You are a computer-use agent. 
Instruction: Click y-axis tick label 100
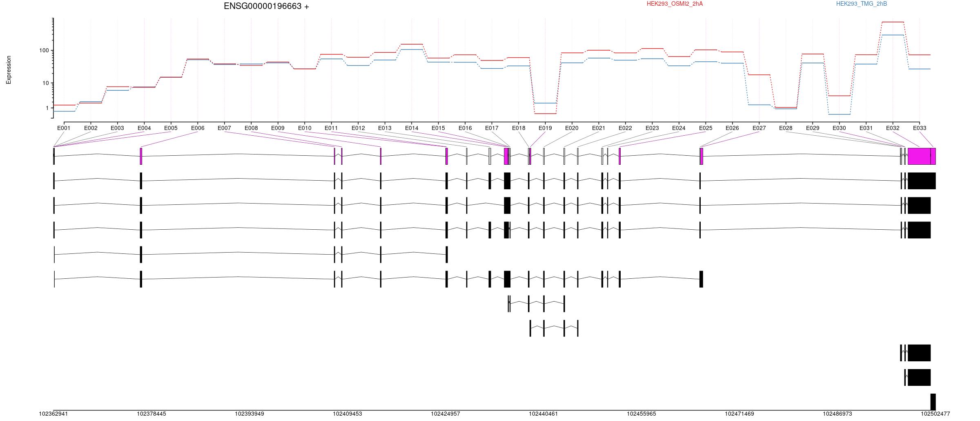coord(44,51)
